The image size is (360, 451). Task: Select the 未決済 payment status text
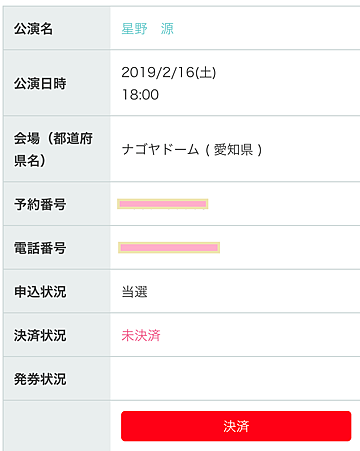pyautogui.click(x=141, y=335)
